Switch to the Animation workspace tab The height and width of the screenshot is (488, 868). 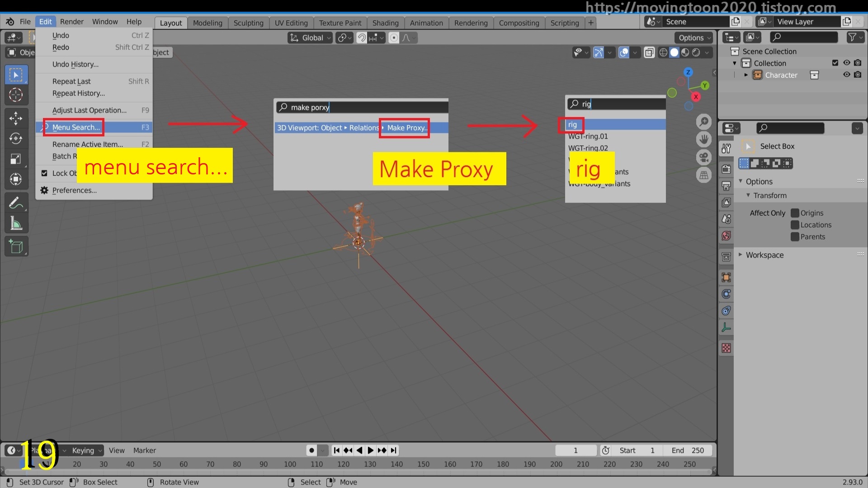click(426, 23)
